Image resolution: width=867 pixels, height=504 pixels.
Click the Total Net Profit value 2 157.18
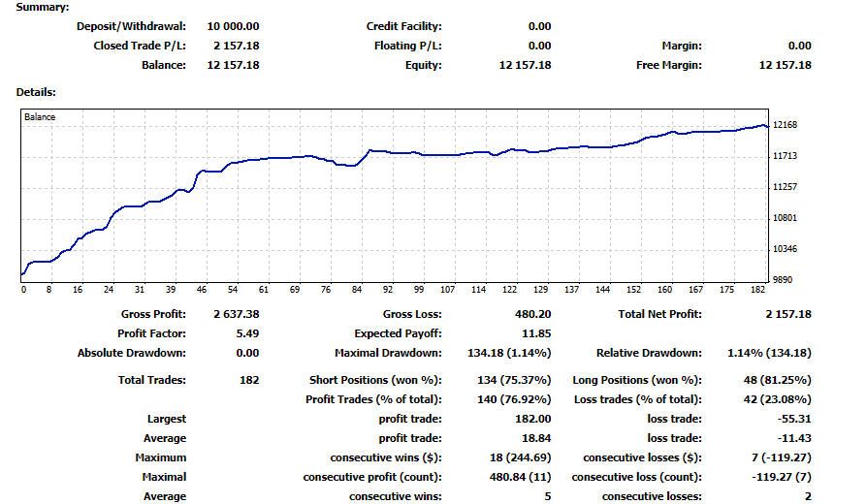click(788, 314)
